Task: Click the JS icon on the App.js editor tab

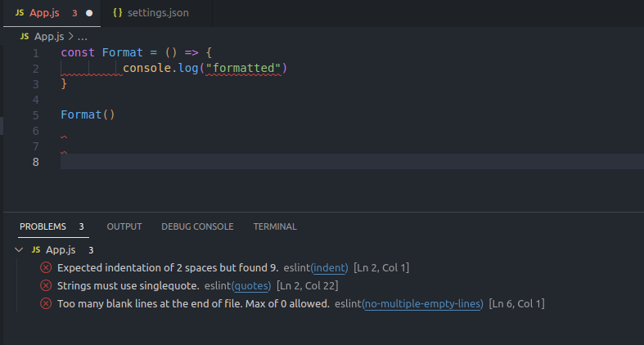Action: click(20, 14)
